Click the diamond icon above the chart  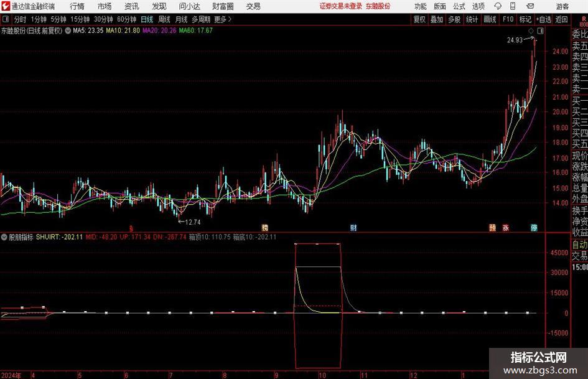pyautogui.click(x=531, y=30)
